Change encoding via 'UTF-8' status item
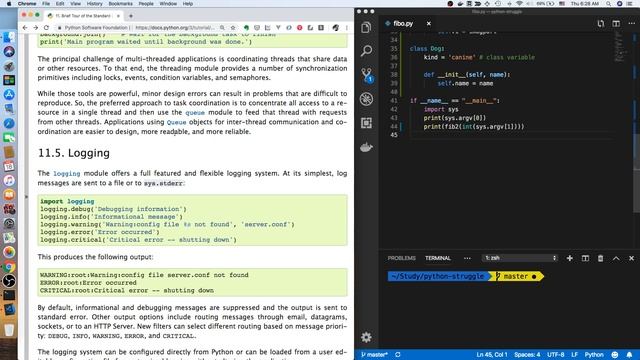Viewport: 640px width, 360px height. pos(556,355)
